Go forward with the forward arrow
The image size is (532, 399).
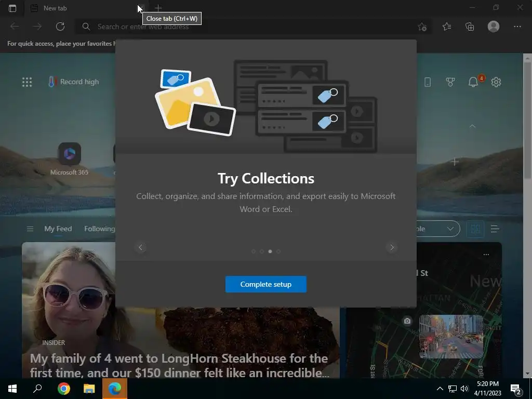coord(37,26)
